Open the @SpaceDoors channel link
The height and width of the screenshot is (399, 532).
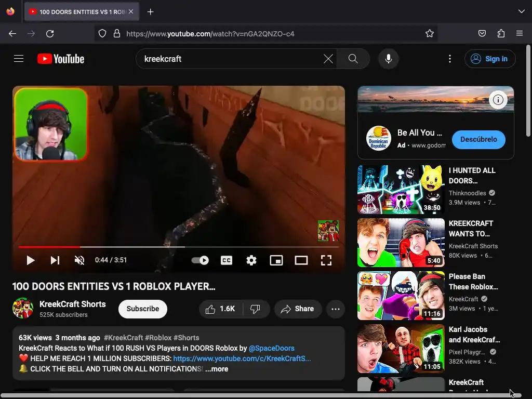(x=271, y=348)
